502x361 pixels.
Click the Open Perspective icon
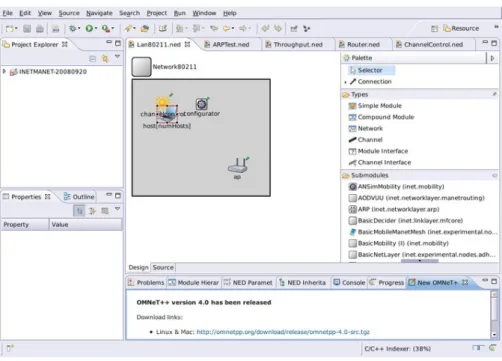(x=434, y=29)
